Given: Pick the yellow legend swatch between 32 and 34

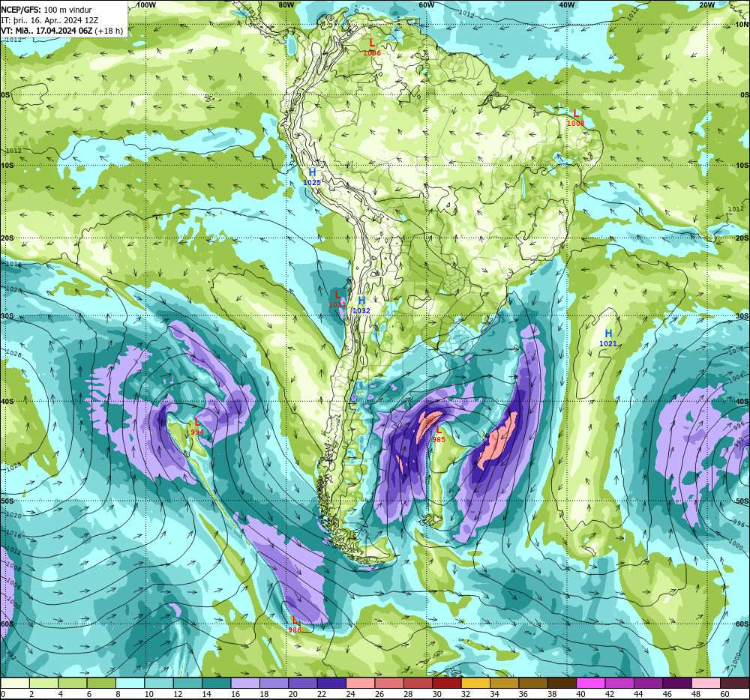Looking at the screenshot, I should pyautogui.click(x=475, y=684).
